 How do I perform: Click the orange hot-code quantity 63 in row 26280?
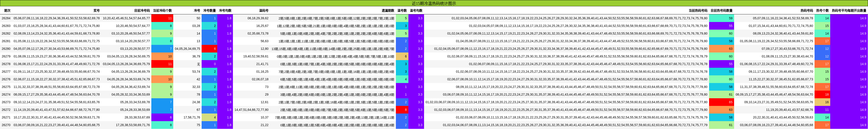[721, 49]
